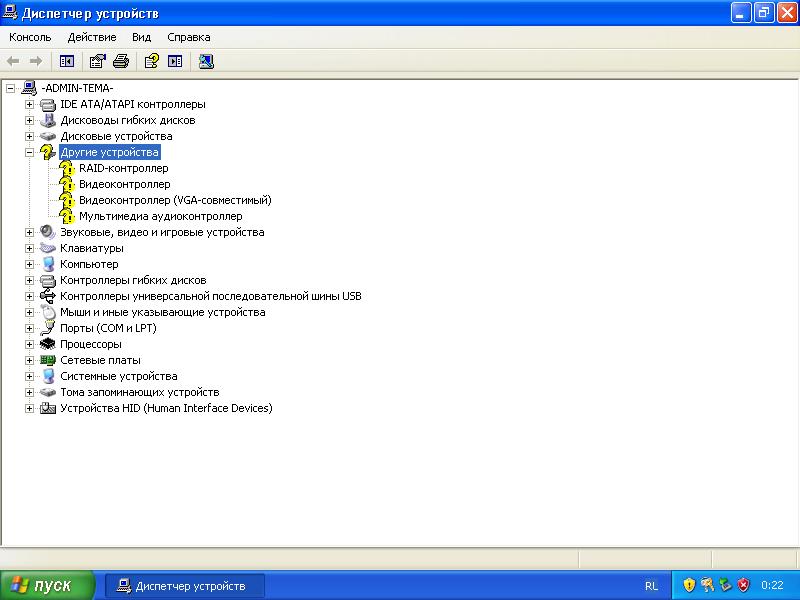Click the Устройства HID icon
The image size is (800, 600).
pos(47,408)
